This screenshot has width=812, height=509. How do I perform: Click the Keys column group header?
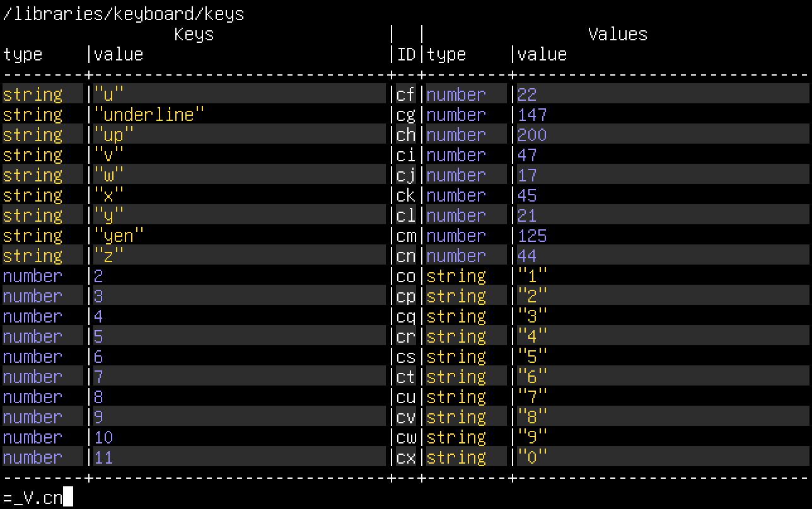(194, 34)
